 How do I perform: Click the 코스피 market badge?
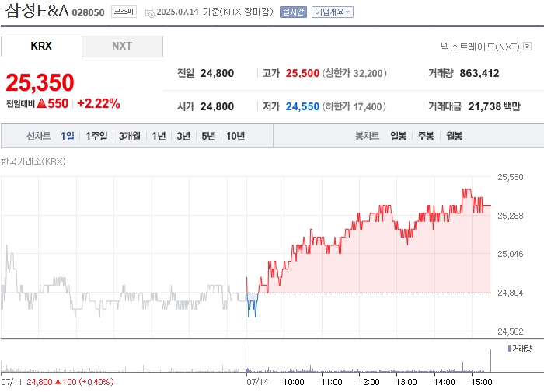point(124,12)
